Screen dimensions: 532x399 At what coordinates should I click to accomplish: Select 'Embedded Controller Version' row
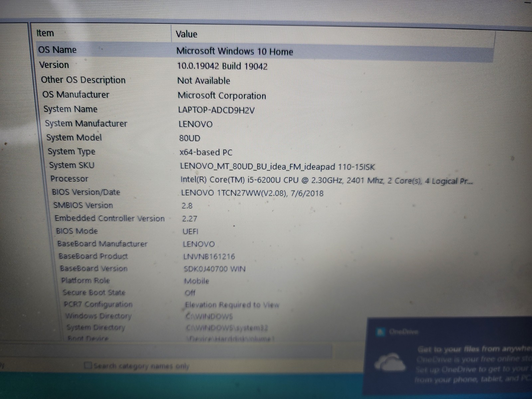(109, 218)
